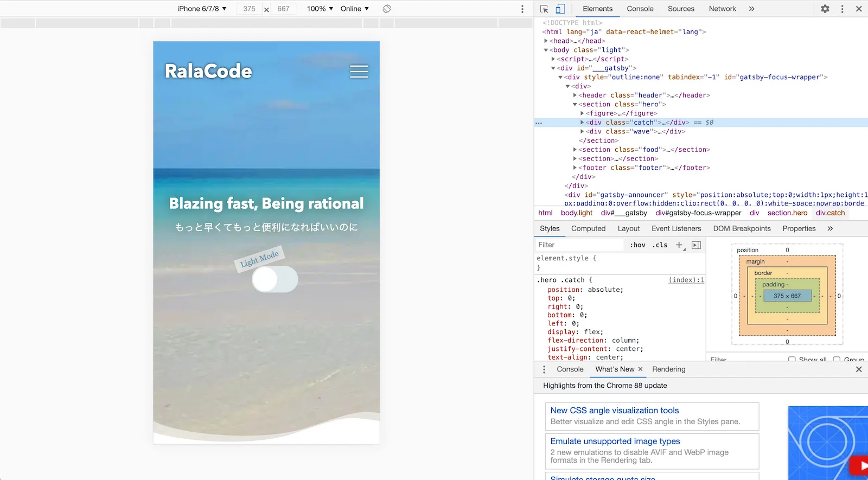Screen dimensions: 868x480
Task: Collapse the section class hero node
Action: (575, 104)
